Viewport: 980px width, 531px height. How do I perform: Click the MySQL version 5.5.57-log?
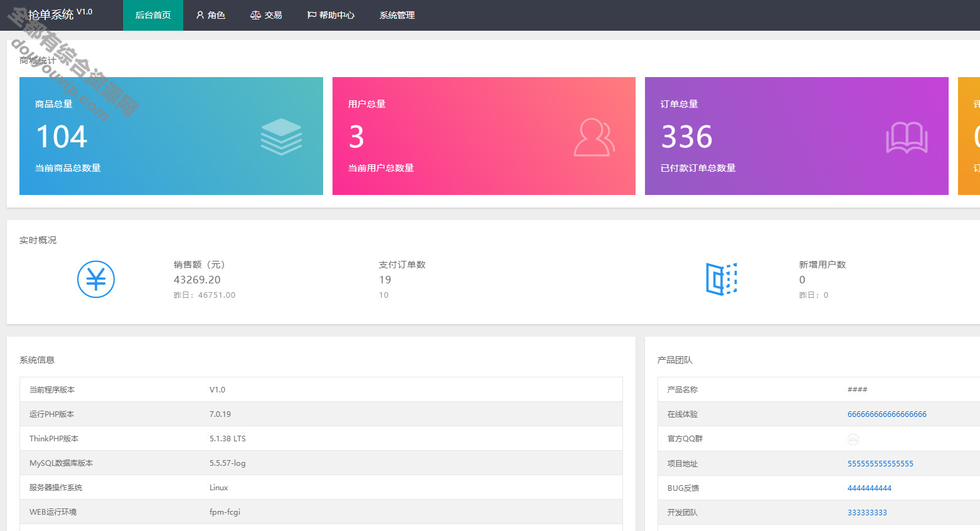228,463
